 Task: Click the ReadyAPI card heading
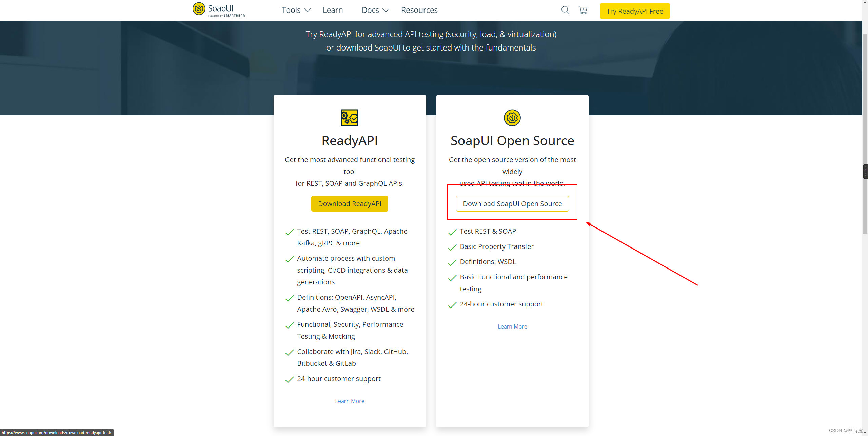point(350,141)
